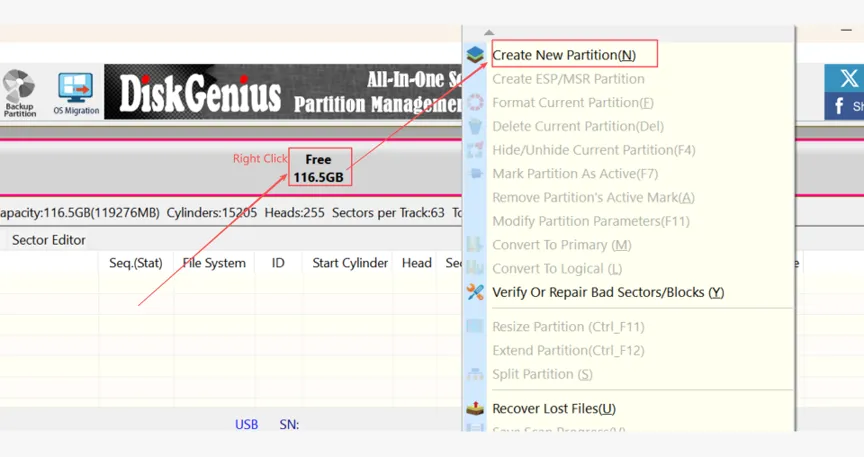Click the Verify Or Repair Bad Sectors tool icon

[474, 292]
